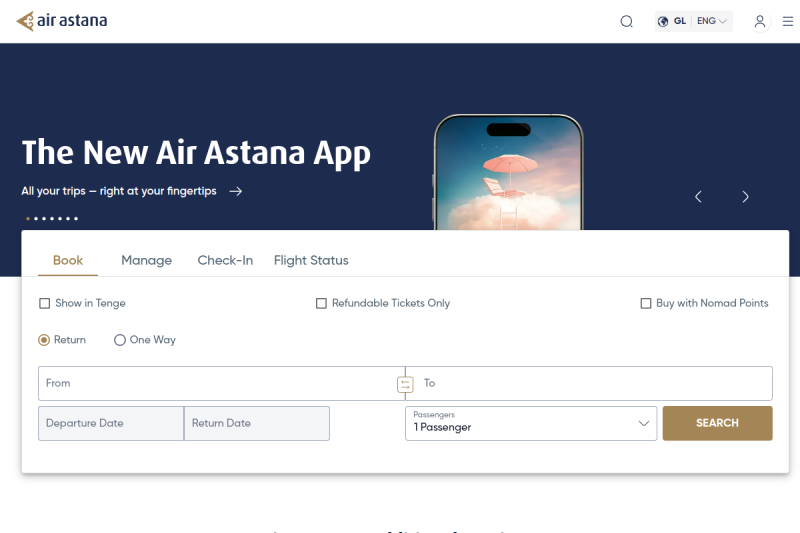This screenshot has height=533, width=800.
Task: Click the Passengers dropdown chevron
Action: pos(644,423)
